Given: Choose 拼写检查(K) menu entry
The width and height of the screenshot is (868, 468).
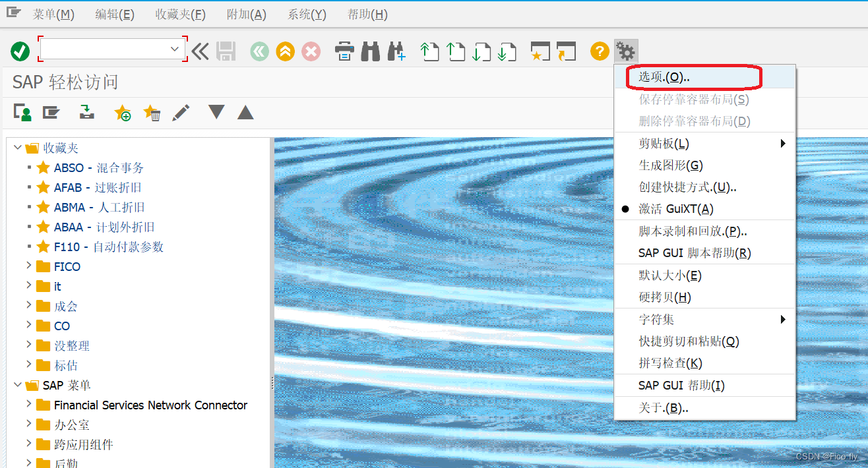Looking at the screenshot, I should tap(705, 363).
